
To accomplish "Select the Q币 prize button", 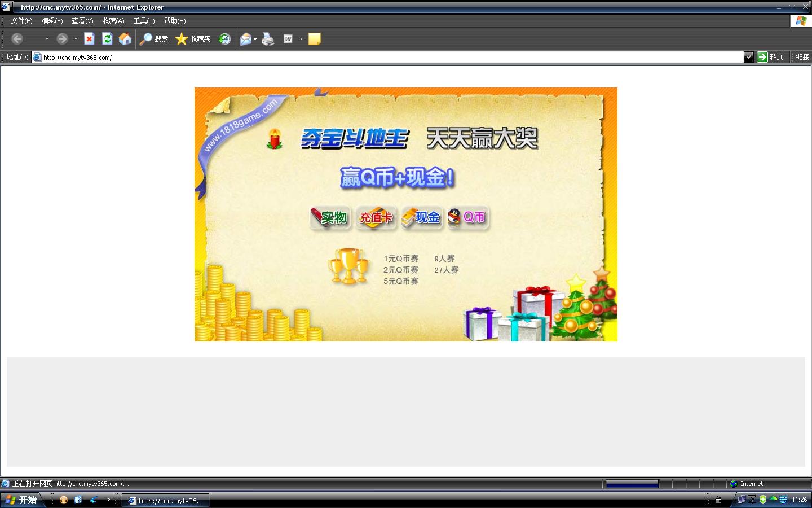I will (x=468, y=217).
